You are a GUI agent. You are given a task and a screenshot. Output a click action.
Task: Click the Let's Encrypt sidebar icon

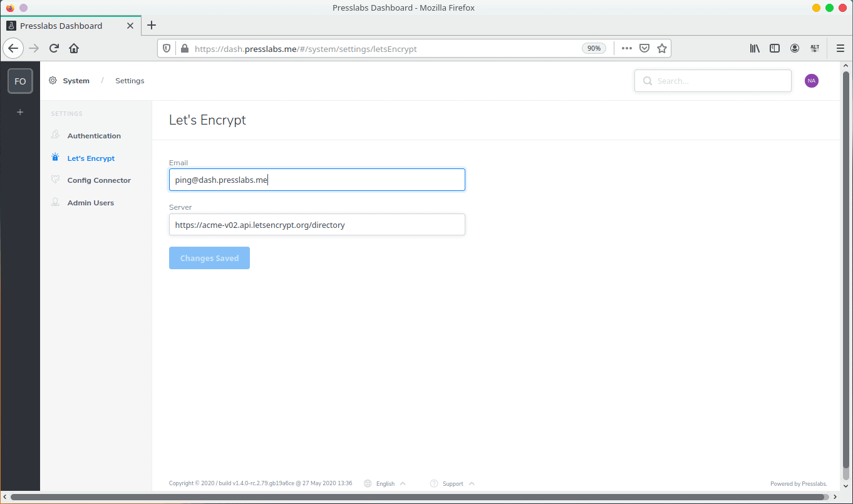pos(55,158)
